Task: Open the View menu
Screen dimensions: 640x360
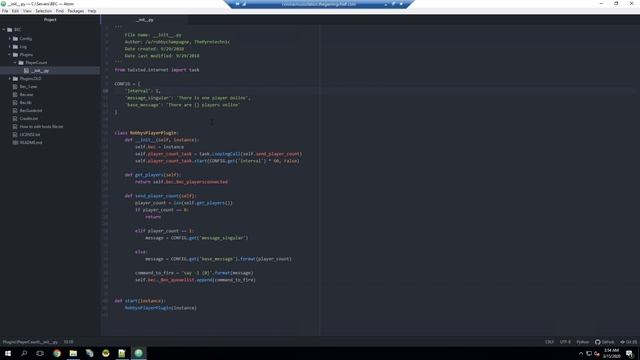Action: click(27, 11)
